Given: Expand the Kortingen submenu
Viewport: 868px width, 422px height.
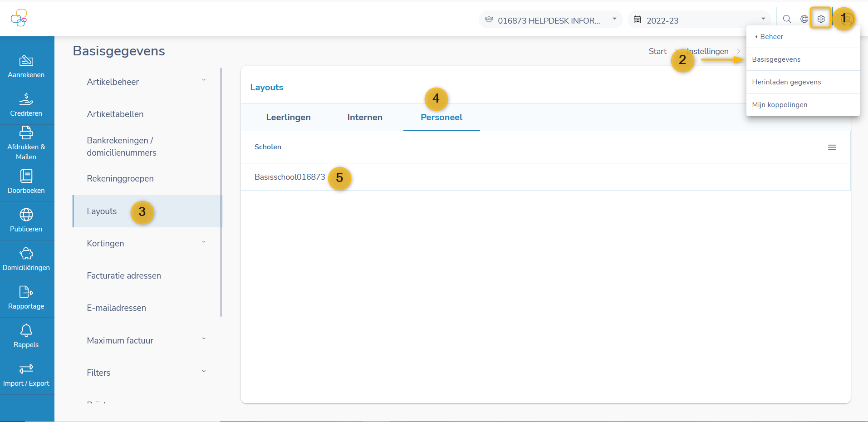Looking at the screenshot, I should coord(204,242).
